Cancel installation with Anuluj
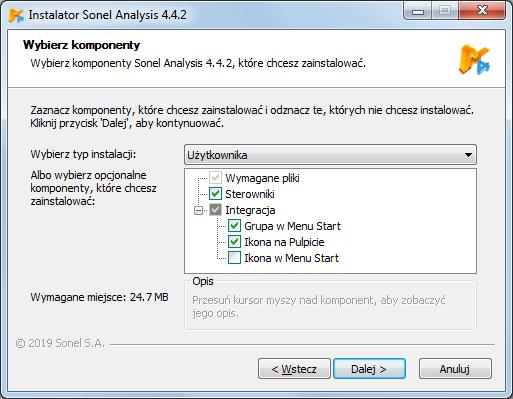This screenshot has width=513, height=399. click(x=455, y=369)
